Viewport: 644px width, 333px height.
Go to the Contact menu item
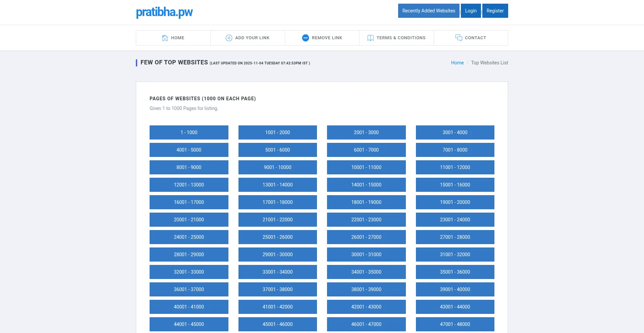475,38
